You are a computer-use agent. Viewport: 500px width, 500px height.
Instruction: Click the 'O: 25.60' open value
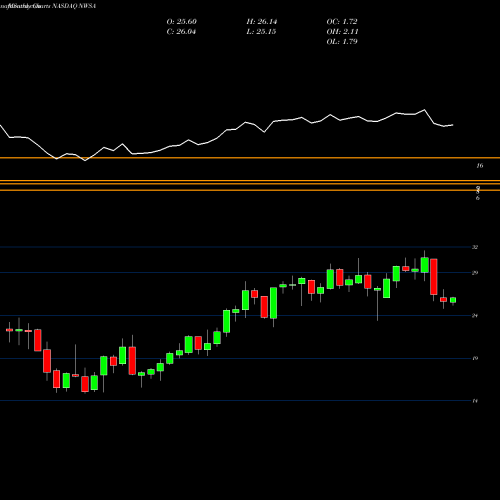tap(181, 22)
